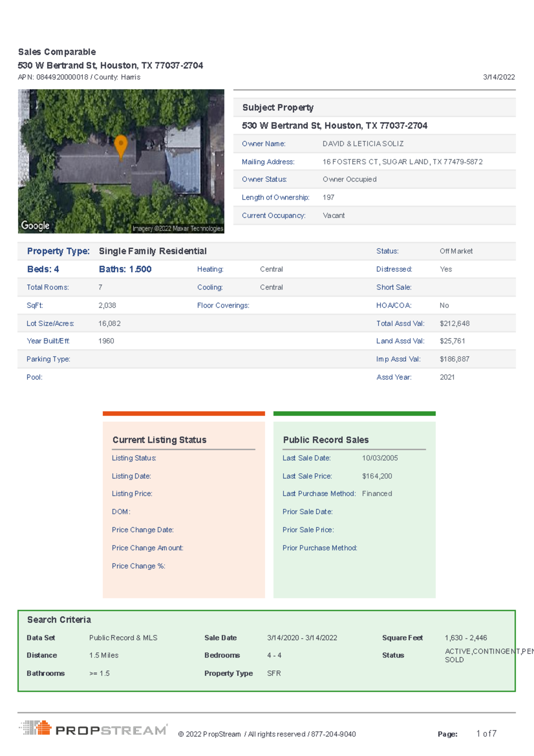Click the PropStream copyright and phone line
Screen dimensions: 534x756
coord(267,734)
